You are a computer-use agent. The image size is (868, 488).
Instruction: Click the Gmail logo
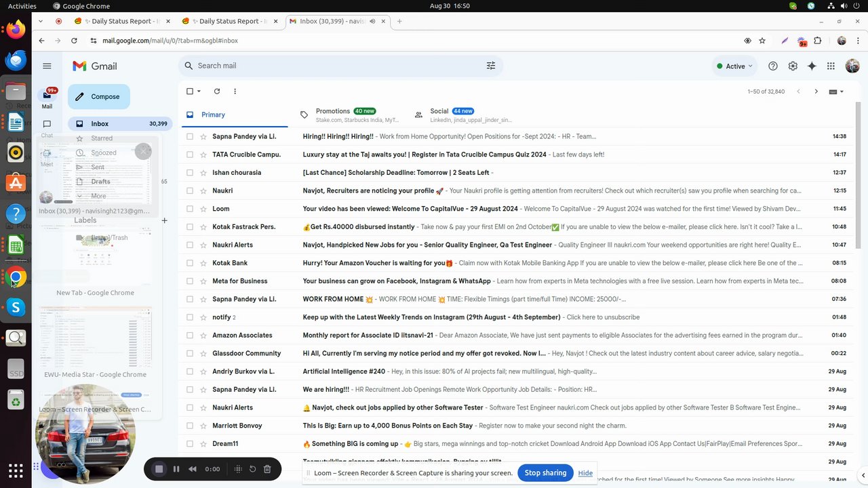click(95, 66)
